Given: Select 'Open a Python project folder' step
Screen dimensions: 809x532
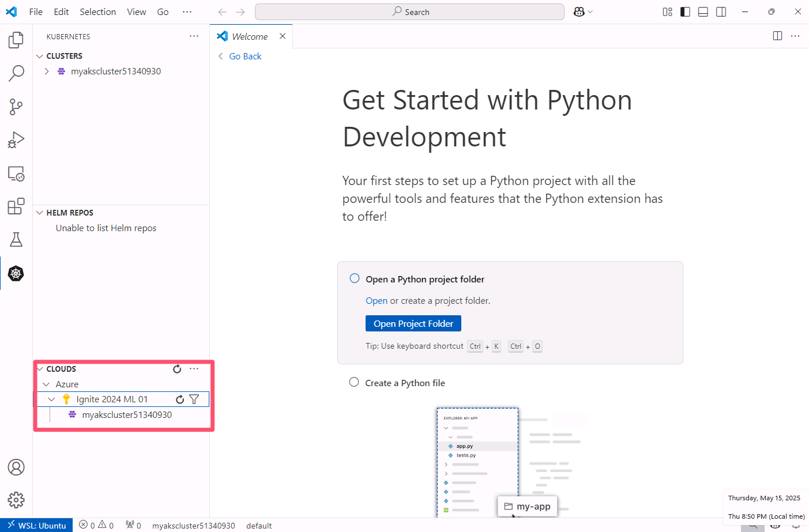Looking at the screenshot, I should click(x=355, y=279).
